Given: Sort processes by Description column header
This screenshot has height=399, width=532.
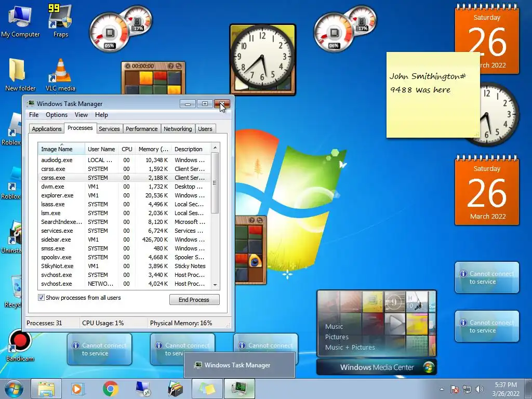Looking at the screenshot, I should click(191, 149).
